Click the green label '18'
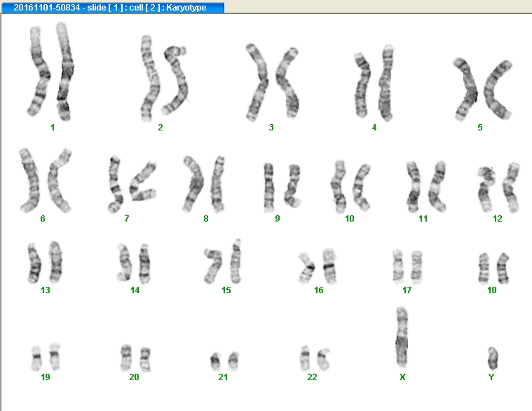 (x=492, y=290)
